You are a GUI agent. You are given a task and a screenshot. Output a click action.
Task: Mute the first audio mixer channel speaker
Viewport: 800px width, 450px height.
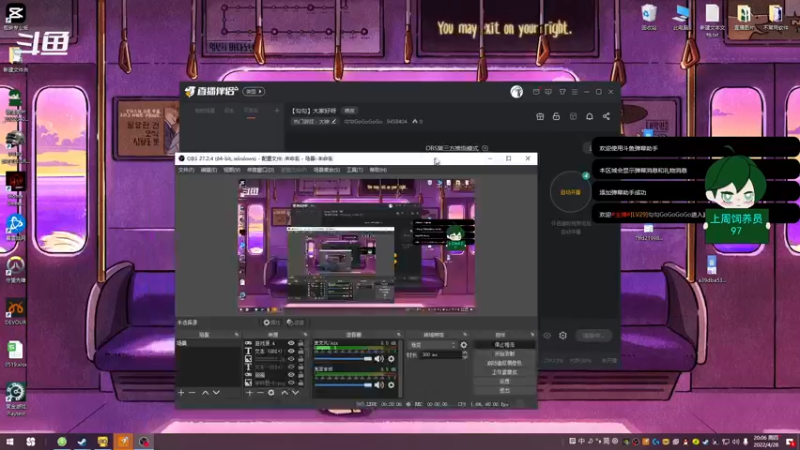click(379, 359)
